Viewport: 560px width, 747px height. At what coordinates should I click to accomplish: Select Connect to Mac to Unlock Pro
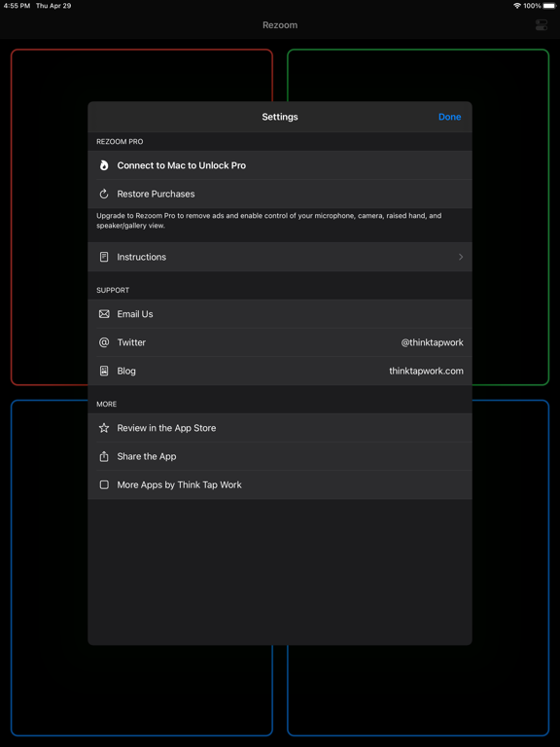coord(280,165)
